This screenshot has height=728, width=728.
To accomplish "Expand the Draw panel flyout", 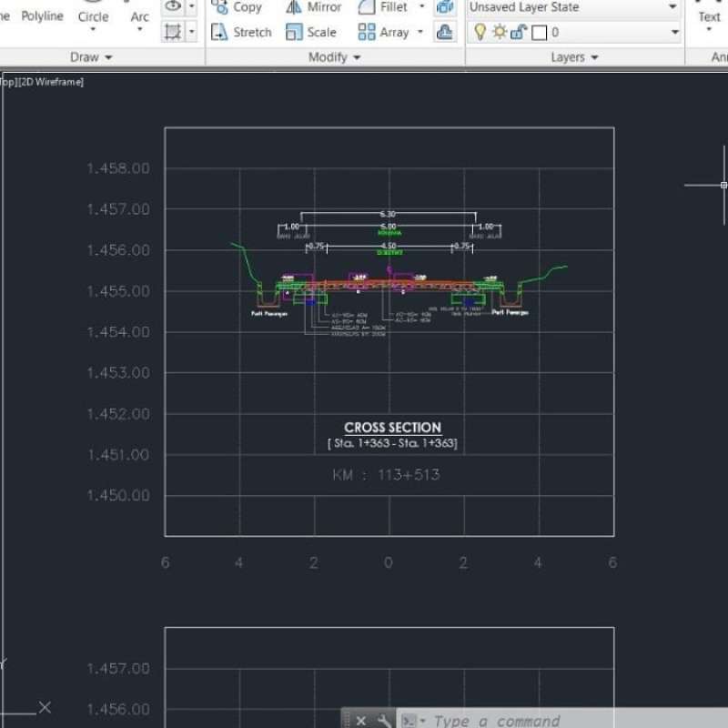I will (91, 56).
